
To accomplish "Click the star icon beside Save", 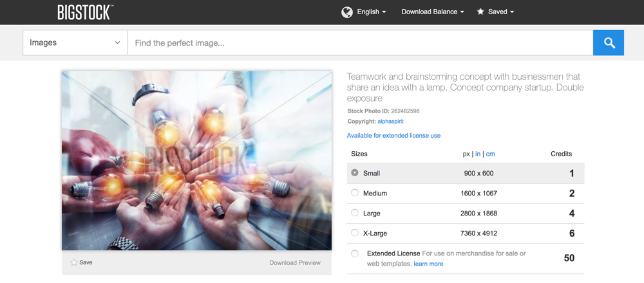I will pos(74,262).
